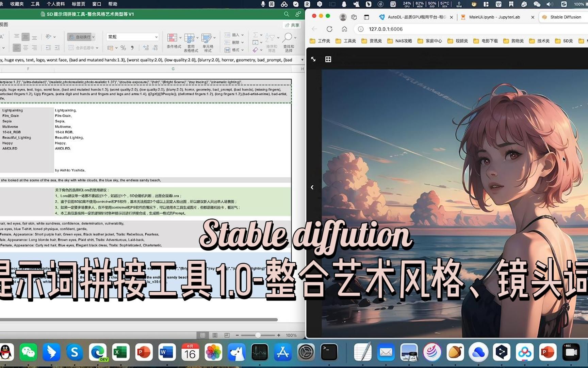Open the 标签页 menu
Screen dimensions: 588x368
pyautogui.click(x=79, y=4)
